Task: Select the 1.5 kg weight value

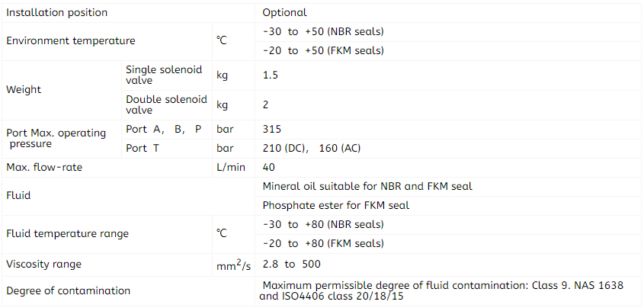Action: [271, 75]
